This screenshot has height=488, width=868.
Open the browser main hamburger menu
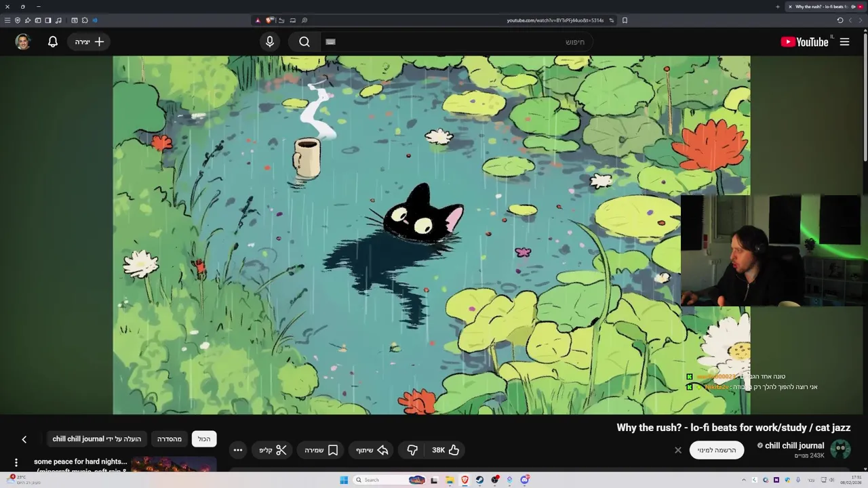7,20
